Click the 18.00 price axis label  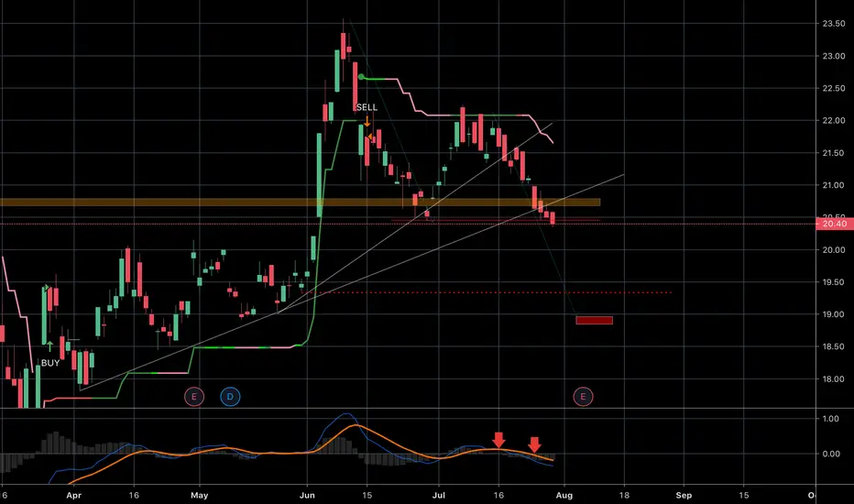834,379
